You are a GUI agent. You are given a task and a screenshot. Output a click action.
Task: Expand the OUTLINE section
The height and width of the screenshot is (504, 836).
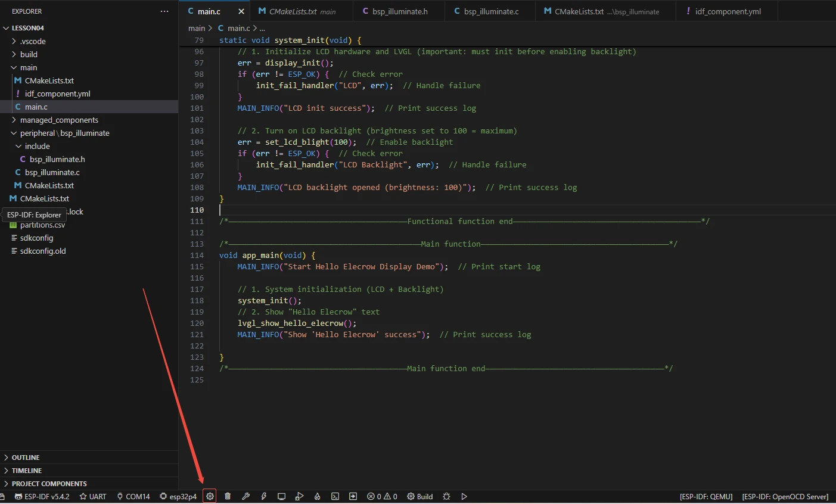(26, 458)
